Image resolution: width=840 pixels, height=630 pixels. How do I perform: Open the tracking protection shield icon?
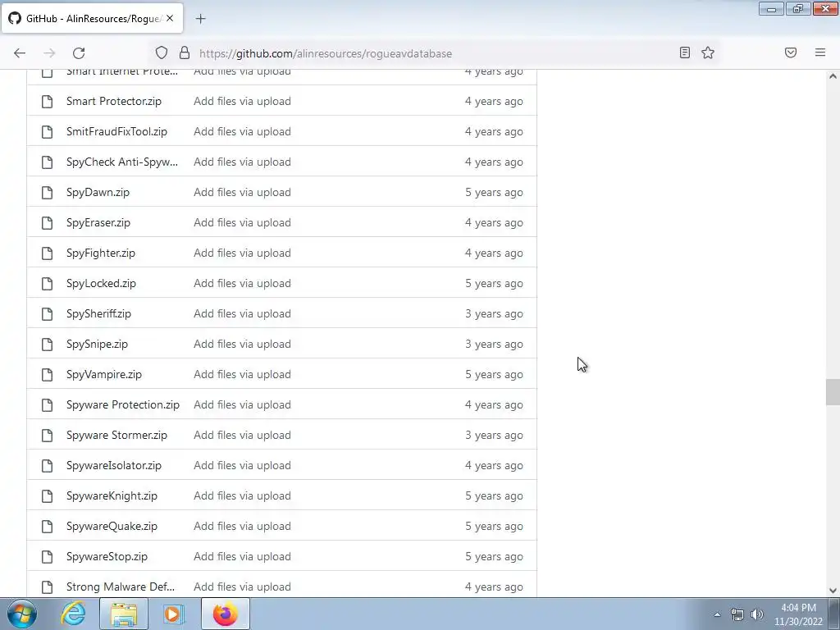coord(162,53)
